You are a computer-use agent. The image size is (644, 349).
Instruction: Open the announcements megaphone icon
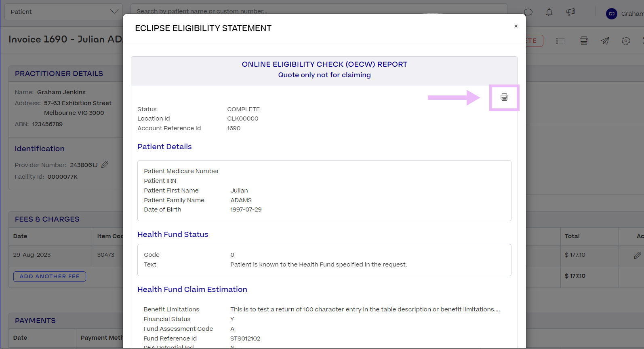570,13
